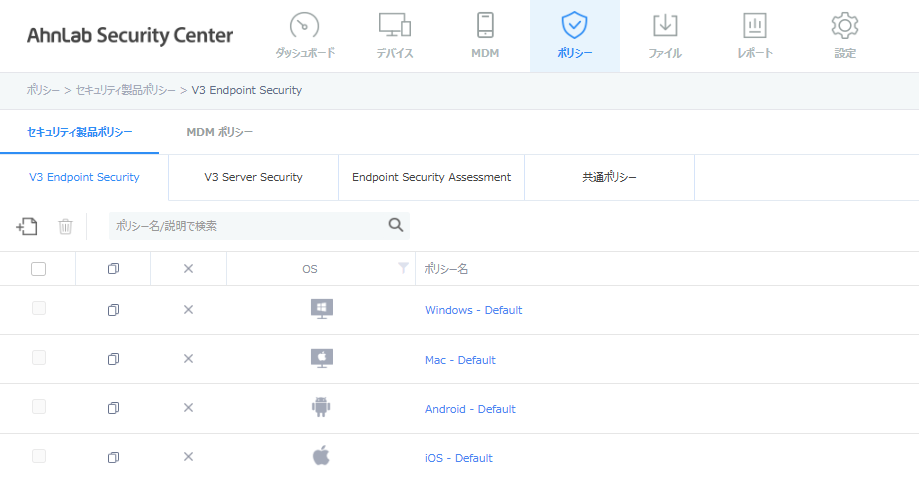This screenshot has height=478, width=919.
Task: Toggle the select-all header checkbox
Action: tap(38, 269)
